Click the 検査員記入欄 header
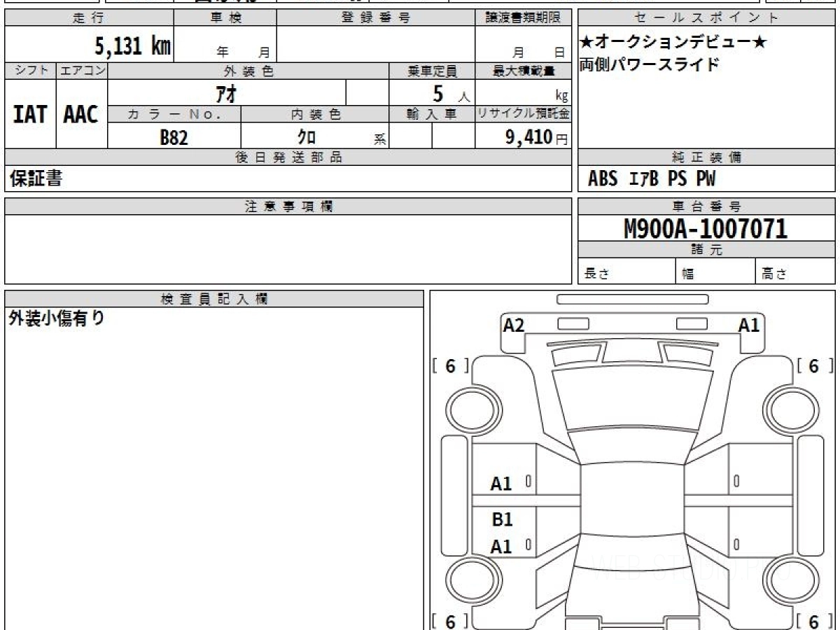The height and width of the screenshot is (630, 840). pos(214,299)
